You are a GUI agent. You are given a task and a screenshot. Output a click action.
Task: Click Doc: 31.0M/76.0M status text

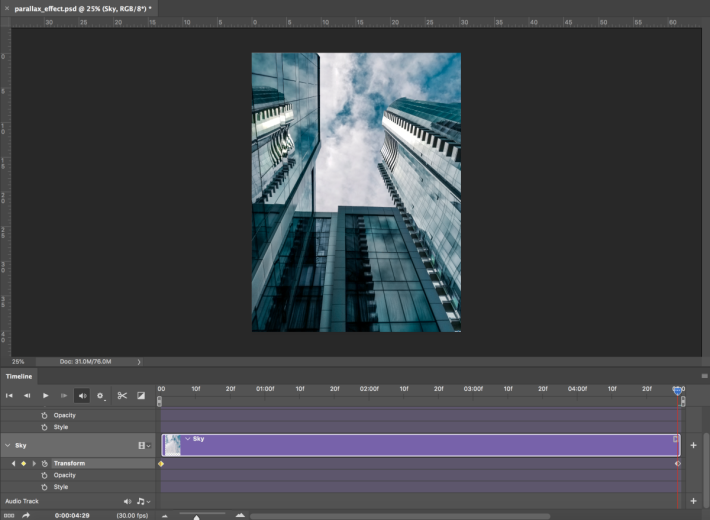coord(85,361)
